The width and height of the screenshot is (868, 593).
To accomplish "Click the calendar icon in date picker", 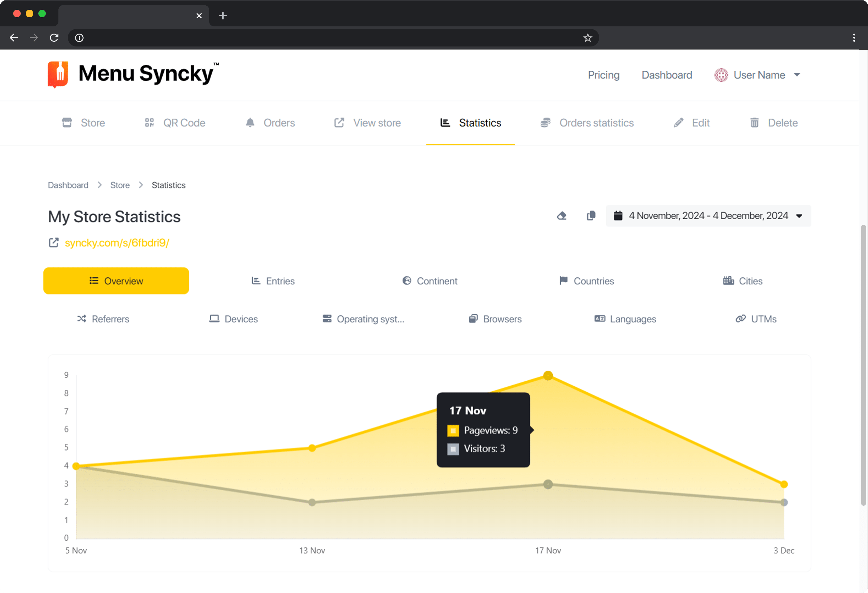I will 618,215.
